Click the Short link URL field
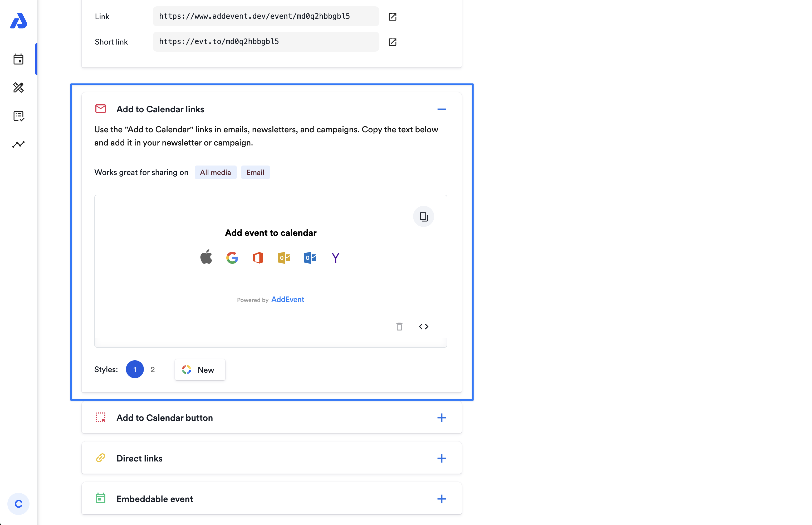The image size is (812, 525). tap(266, 42)
